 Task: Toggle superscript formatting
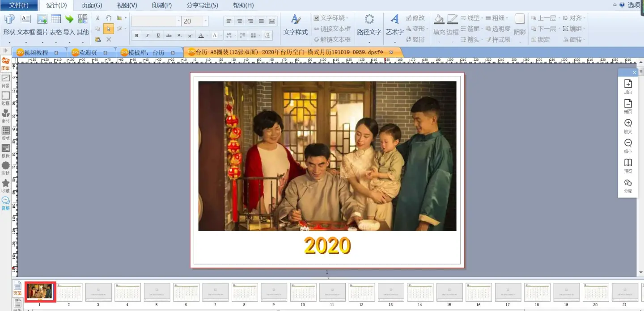190,35
